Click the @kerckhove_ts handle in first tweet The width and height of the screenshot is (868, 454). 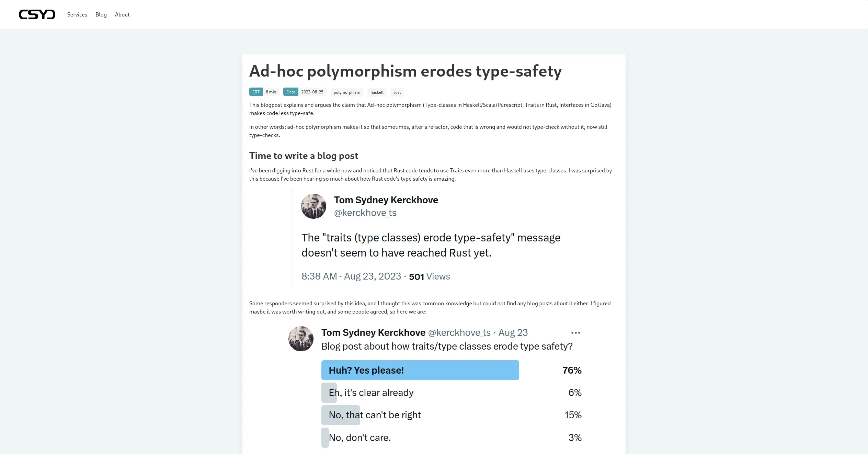coord(365,213)
